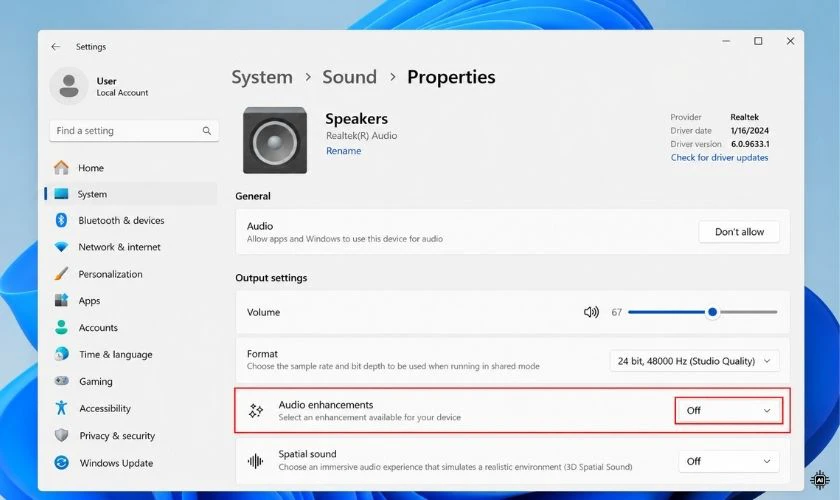The width and height of the screenshot is (840, 500).
Task: Open the Format sample rate dropdown
Action: point(694,361)
